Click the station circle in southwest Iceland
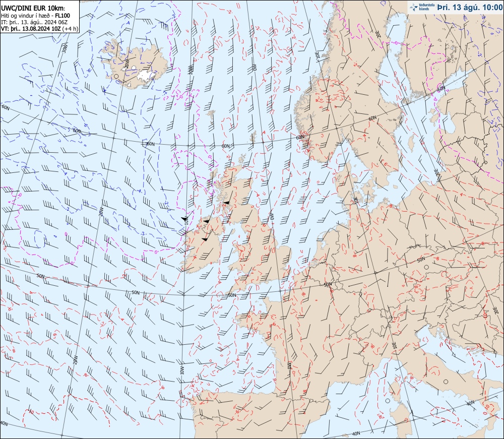Image resolution: width=504 pixels, height=439 pixels. (116, 76)
